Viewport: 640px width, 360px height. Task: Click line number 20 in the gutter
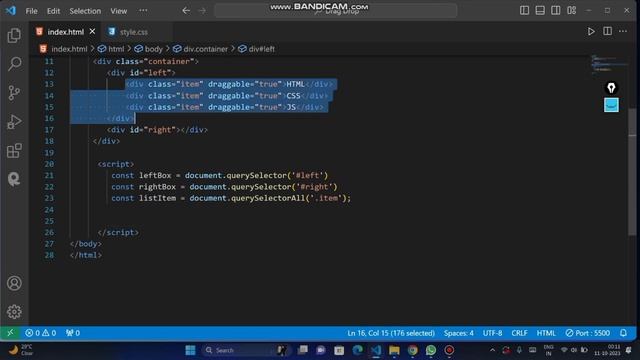click(x=49, y=164)
